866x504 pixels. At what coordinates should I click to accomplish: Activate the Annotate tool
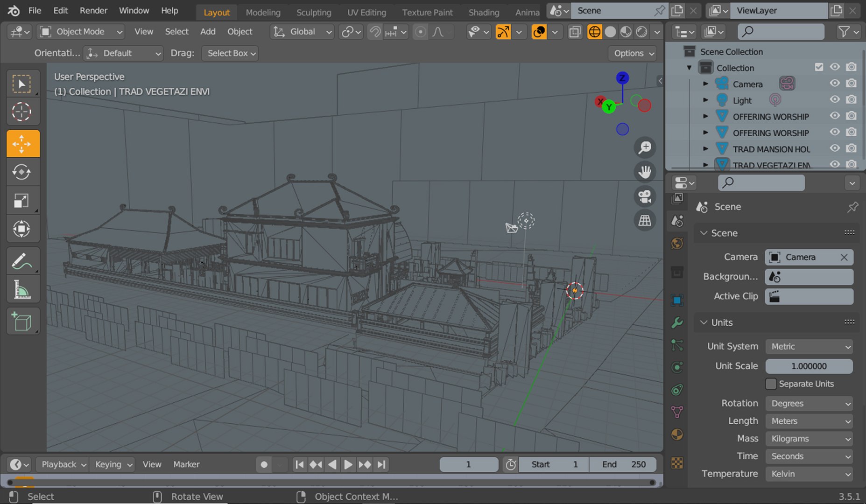(22, 261)
